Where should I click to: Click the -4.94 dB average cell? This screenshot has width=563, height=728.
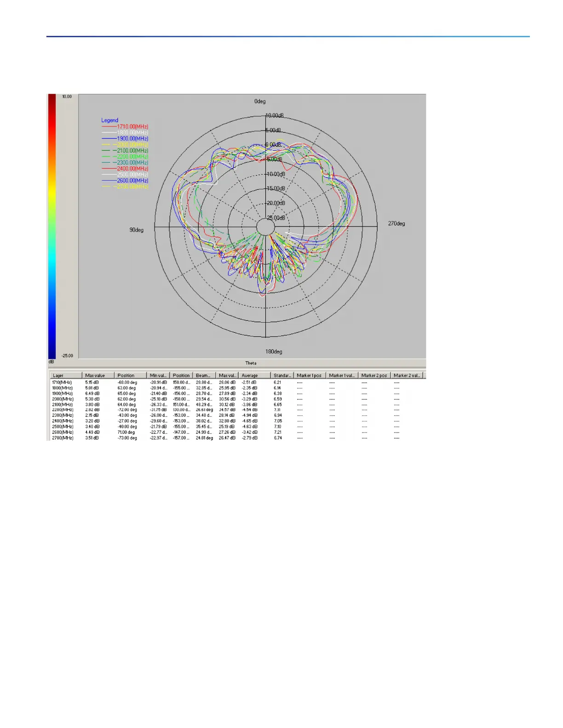tap(250, 415)
